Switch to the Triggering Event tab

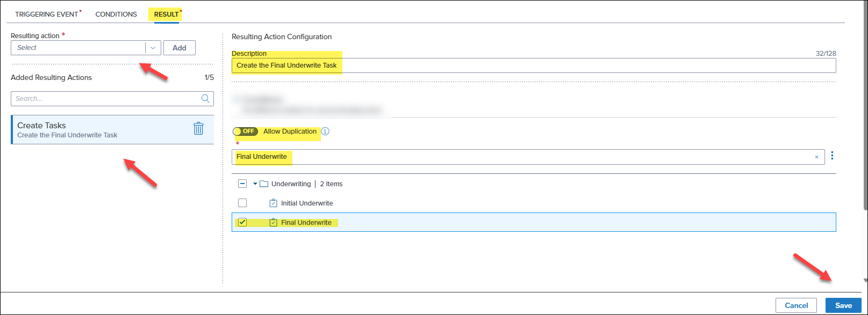click(47, 14)
